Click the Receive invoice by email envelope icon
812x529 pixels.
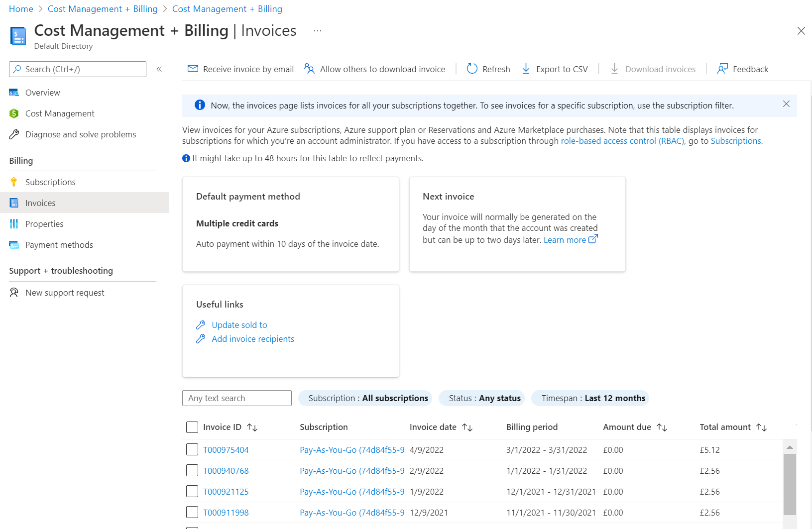193,69
